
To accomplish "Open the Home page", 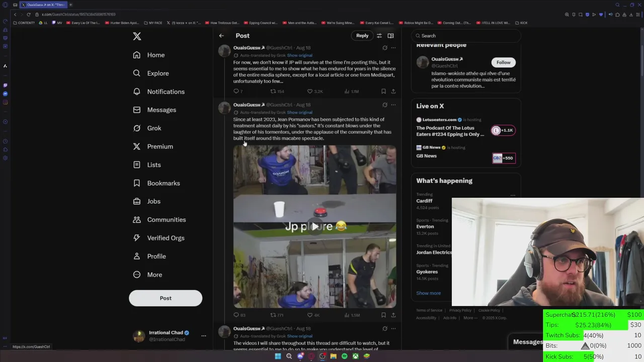I will coord(149,55).
